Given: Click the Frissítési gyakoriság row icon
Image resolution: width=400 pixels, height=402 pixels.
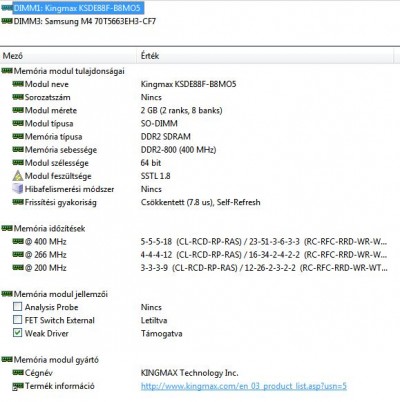Looking at the screenshot, I should click(x=18, y=202).
